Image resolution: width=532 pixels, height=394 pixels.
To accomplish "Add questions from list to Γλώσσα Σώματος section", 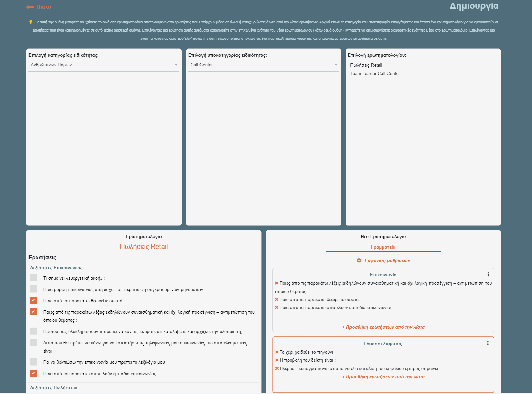I will click(x=383, y=377).
